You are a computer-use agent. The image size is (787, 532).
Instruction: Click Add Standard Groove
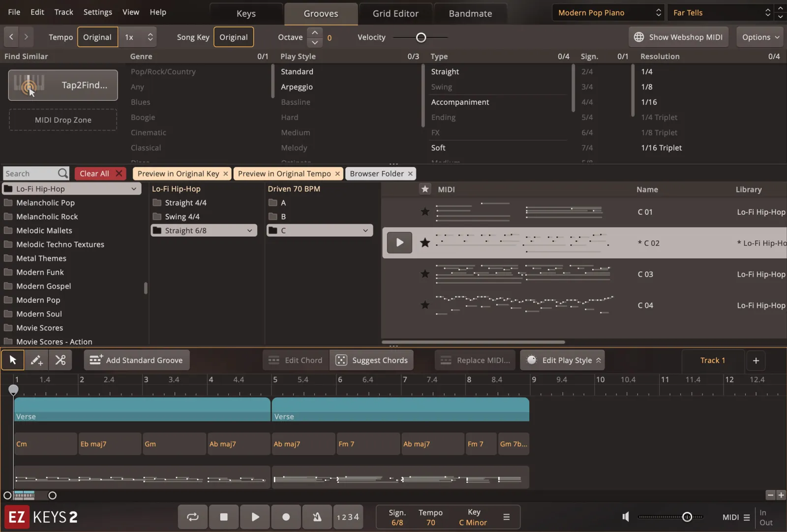pos(137,360)
